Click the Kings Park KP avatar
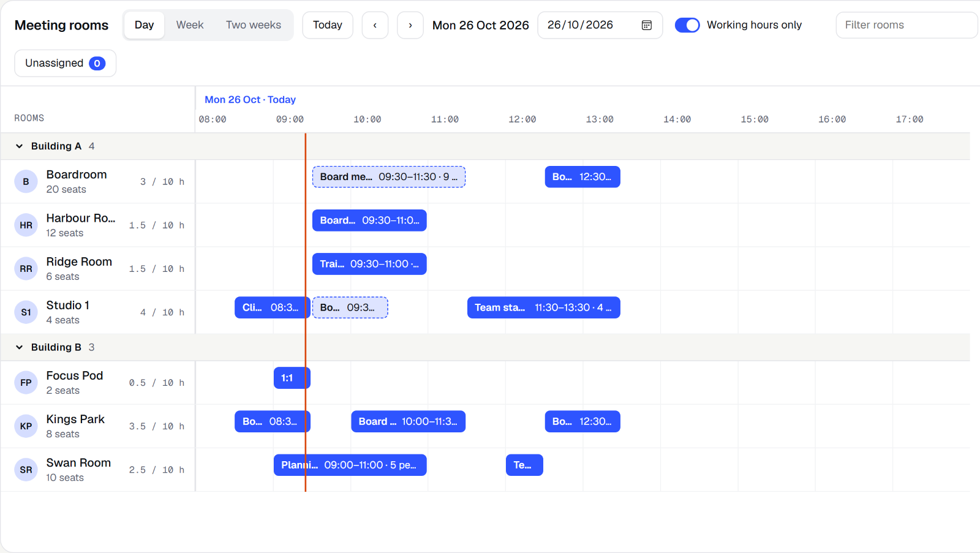 26,426
